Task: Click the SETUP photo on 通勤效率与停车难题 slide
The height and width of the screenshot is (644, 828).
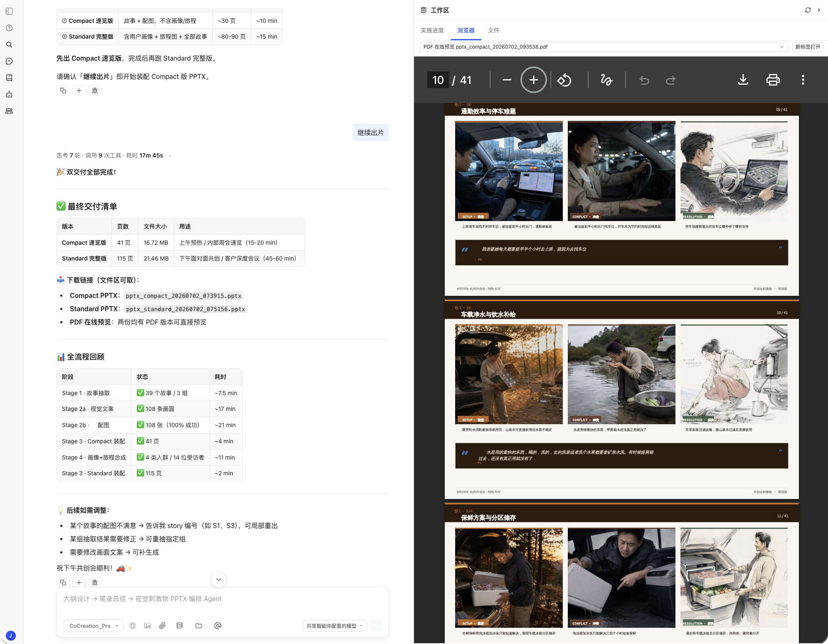Action: [x=509, y=171]
